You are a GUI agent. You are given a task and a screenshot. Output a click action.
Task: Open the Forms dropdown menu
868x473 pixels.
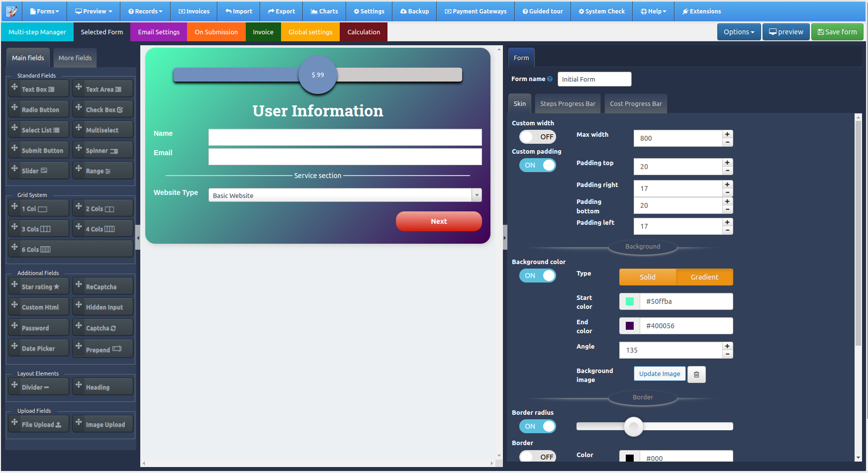pyautogui.click(x=44, y=11)
